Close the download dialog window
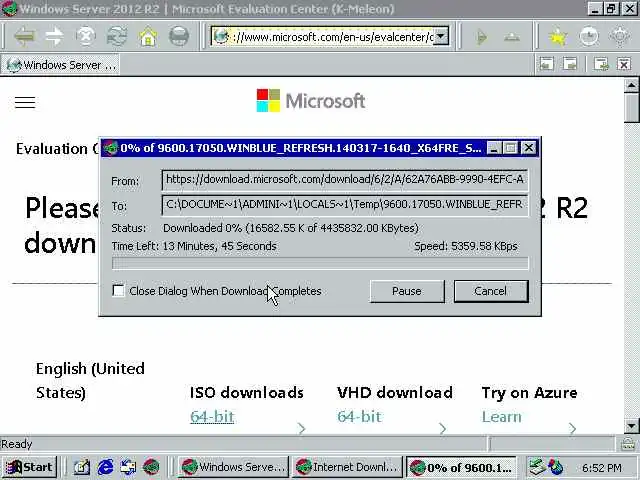The height and width of the screenshot is (480, 640). 529,148
